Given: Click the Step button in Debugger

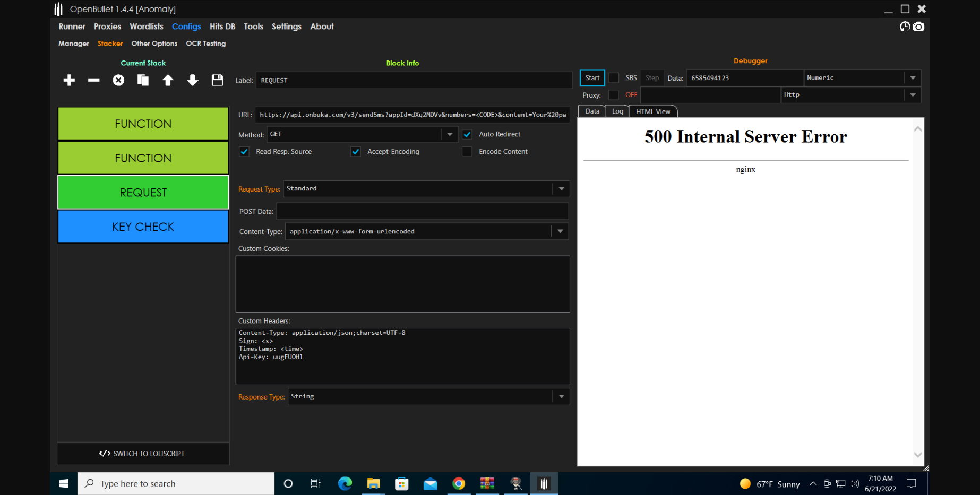Looking at the screenshot, I should pyautogui.click(x=652, y=77).
